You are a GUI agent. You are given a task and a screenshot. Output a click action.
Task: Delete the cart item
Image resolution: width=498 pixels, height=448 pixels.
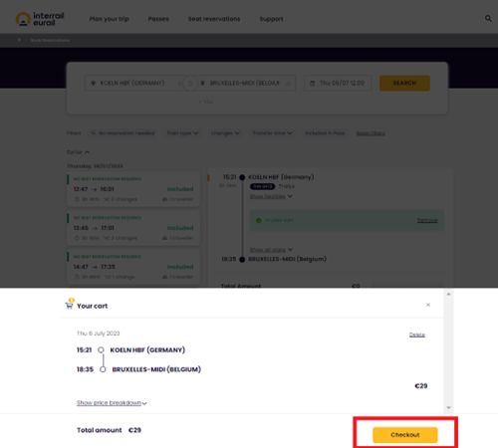[x=417, y=335]
